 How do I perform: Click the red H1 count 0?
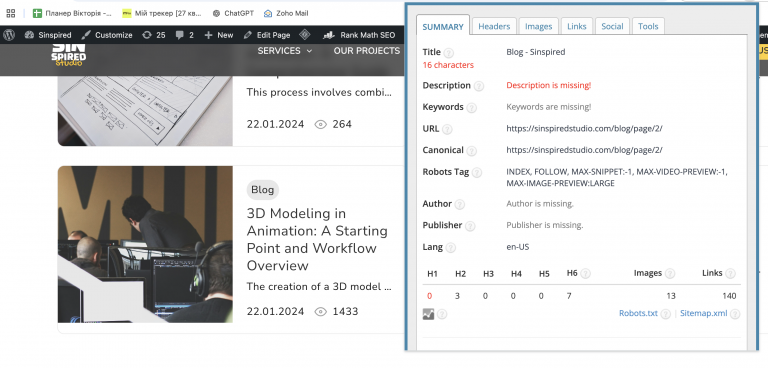tap(430, 296)
